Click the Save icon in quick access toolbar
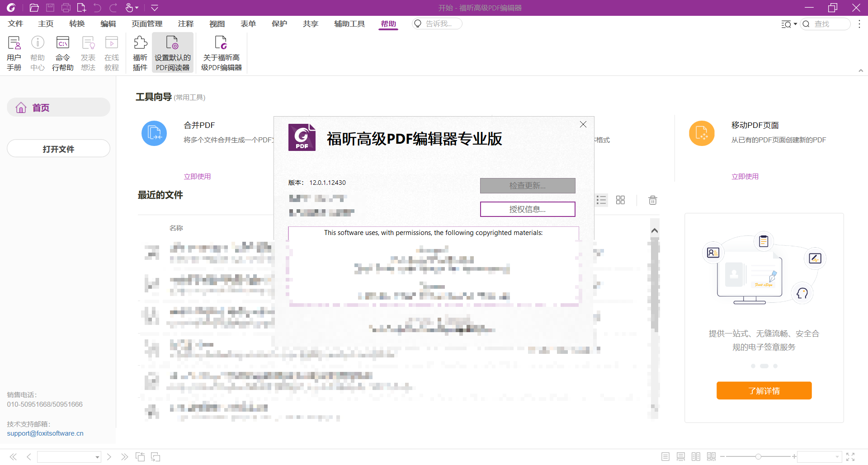The width and height of the screenshot is (868, 465). (50, 8)
